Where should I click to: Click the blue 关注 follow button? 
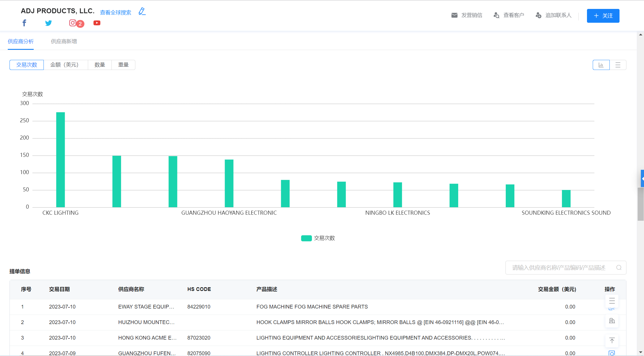coord(603,16)
